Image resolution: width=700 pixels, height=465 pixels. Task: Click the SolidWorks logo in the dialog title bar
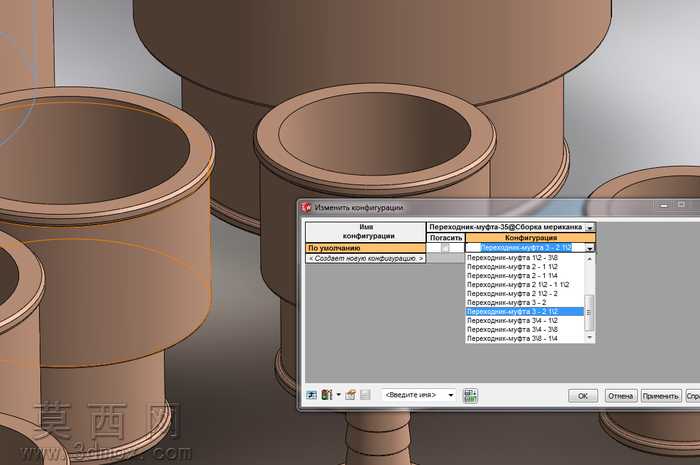pos(306,207)
